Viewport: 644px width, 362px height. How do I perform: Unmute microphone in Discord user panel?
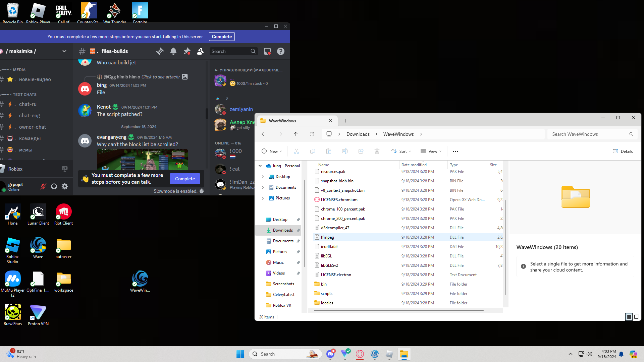[x=43, y=186]
